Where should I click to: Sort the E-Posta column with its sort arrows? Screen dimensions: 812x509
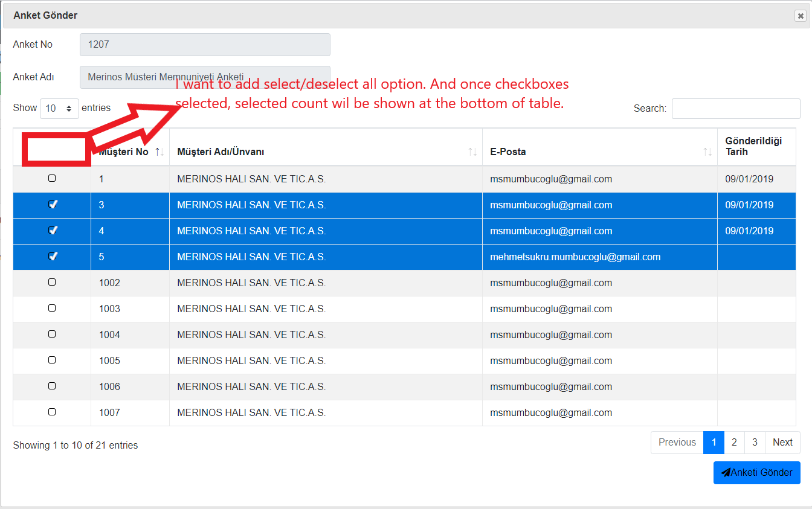pyautogui.click(x=707, y=152)
